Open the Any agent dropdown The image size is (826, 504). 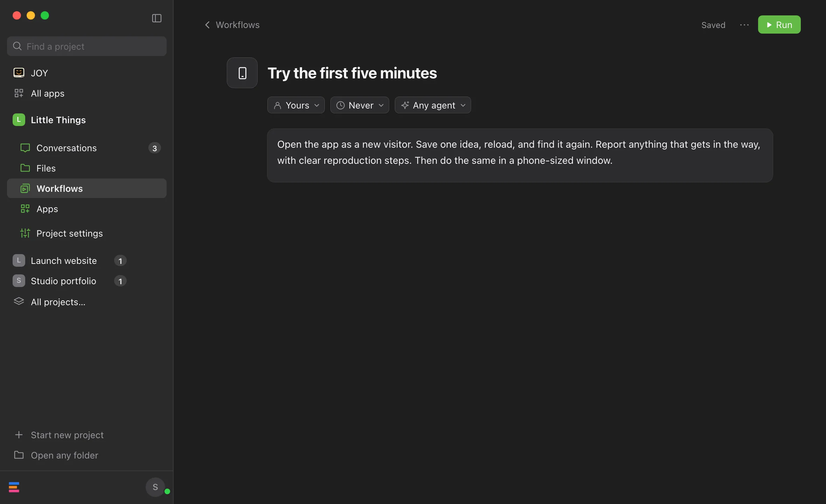click(x=433, y=105)
